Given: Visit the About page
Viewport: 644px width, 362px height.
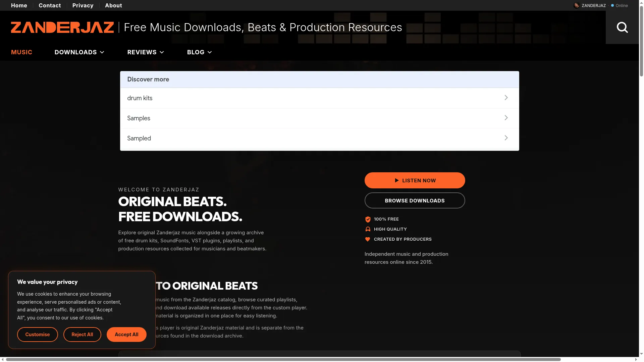Looking at the screenshot, I should pos(113,5).
